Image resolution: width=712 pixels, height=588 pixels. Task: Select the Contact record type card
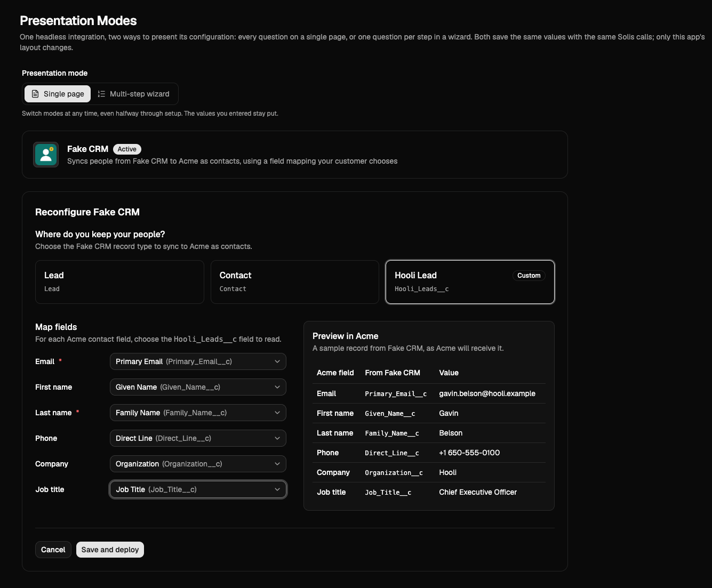(x=295, y=282)
